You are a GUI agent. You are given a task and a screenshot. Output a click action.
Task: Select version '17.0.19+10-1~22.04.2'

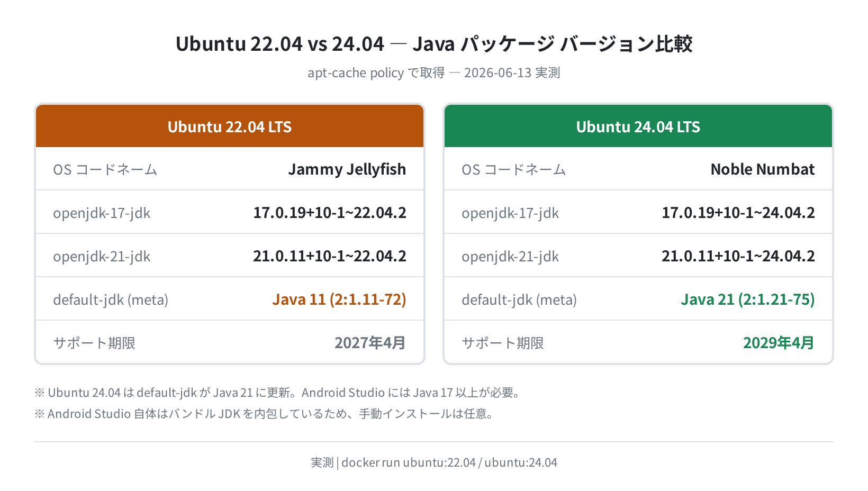point(330,213)
